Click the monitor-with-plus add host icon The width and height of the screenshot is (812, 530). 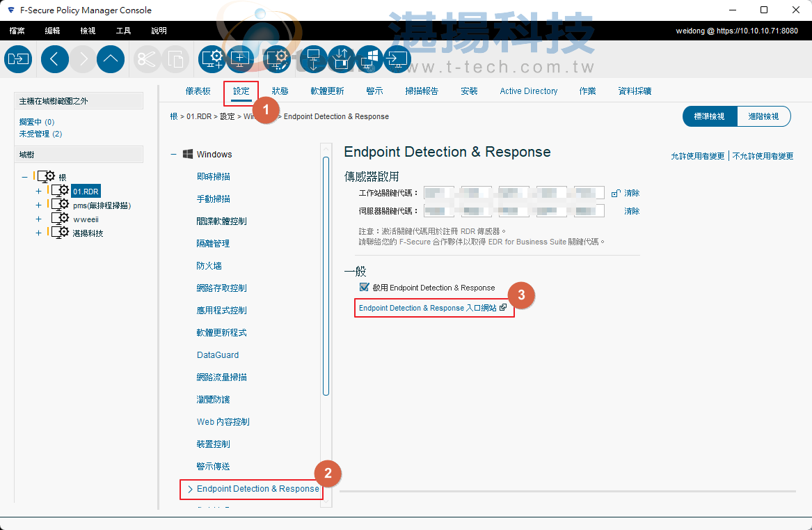pos(240,59)
